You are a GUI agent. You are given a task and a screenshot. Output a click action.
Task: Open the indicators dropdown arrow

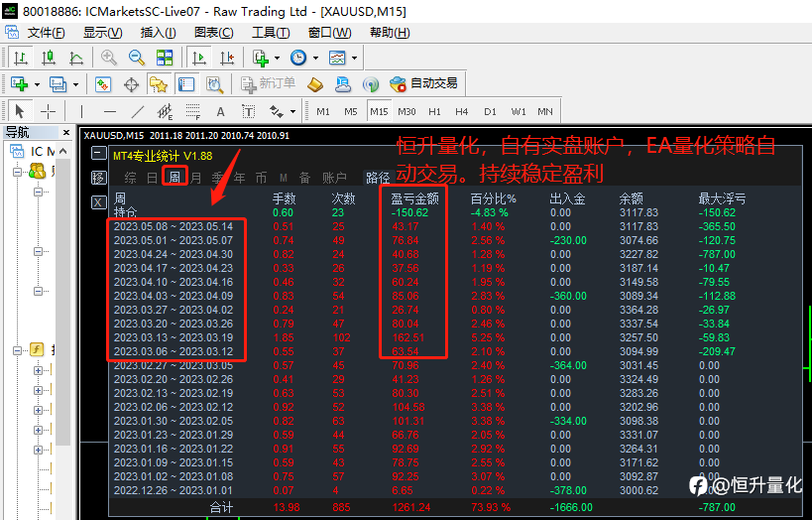click(x=277, y=58)
